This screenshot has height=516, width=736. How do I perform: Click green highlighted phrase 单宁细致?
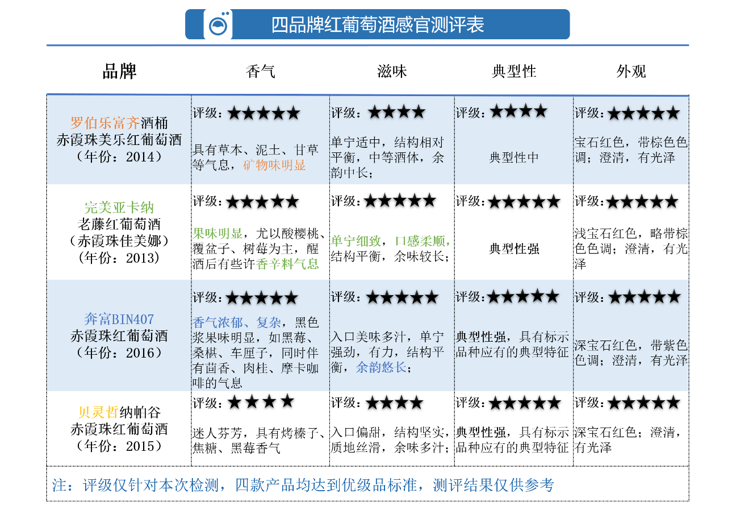(x=356, y=241)
